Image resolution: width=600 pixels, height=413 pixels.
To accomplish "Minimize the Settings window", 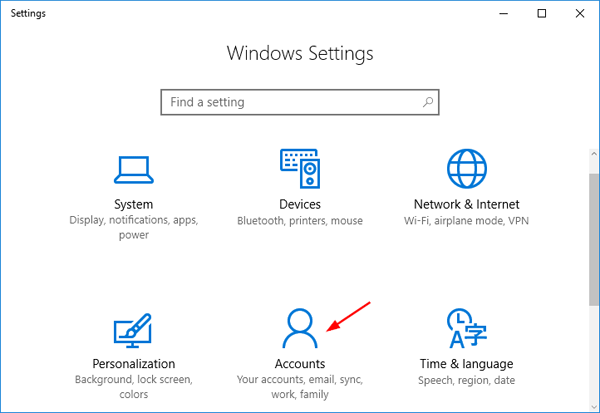I will (x=504, y=14).
